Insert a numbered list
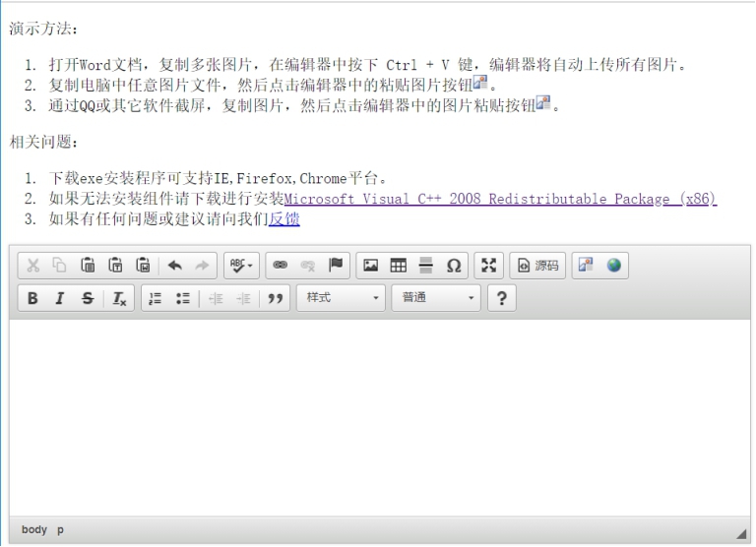756x547 pixels. pyautogui.click(x=156, y=298)
